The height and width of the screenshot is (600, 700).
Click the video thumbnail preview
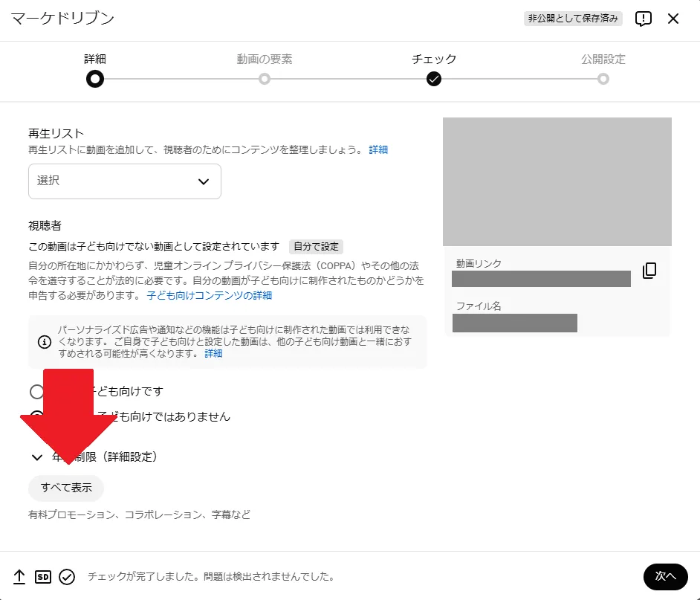point(557,181)
